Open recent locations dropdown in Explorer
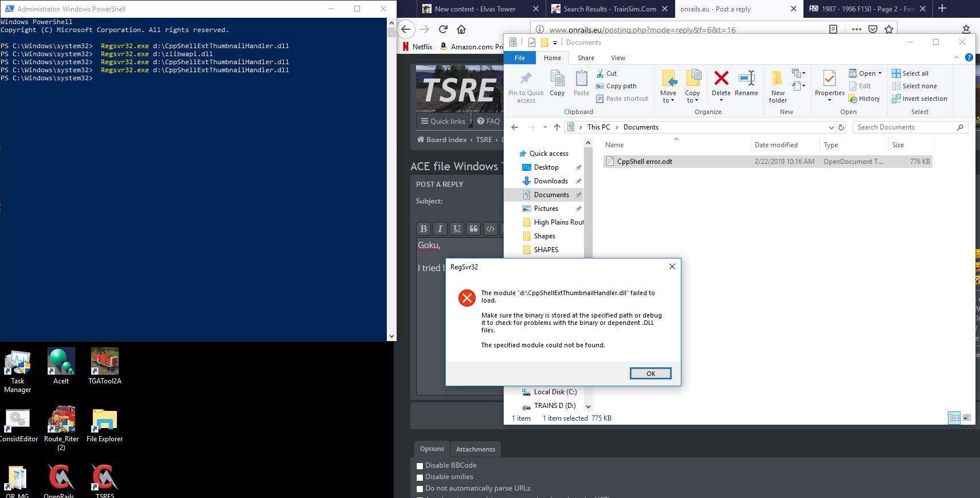The width and height of the screenshot is (980, 498). 544,127
